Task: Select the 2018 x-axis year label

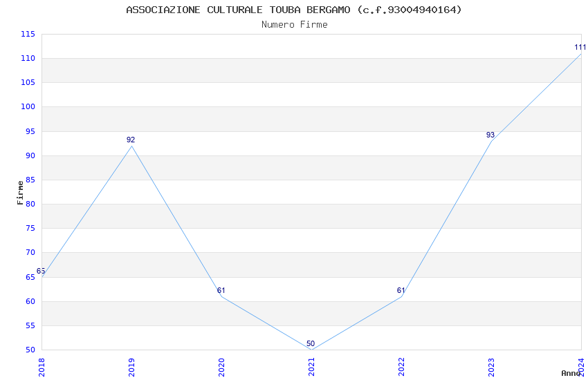Action: pos(42,368)
